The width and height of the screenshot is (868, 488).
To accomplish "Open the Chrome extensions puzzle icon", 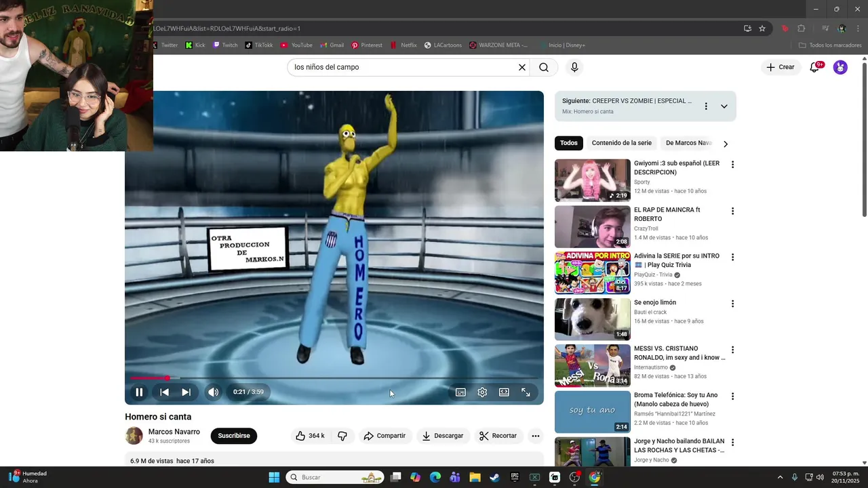I will click(x=802, y=28).
